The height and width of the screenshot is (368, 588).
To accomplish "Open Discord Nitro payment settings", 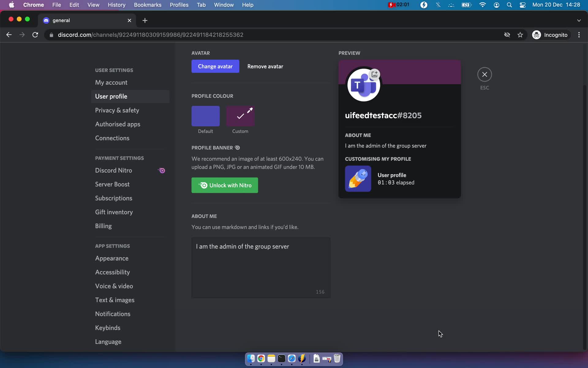I will (x=113, y=171).
